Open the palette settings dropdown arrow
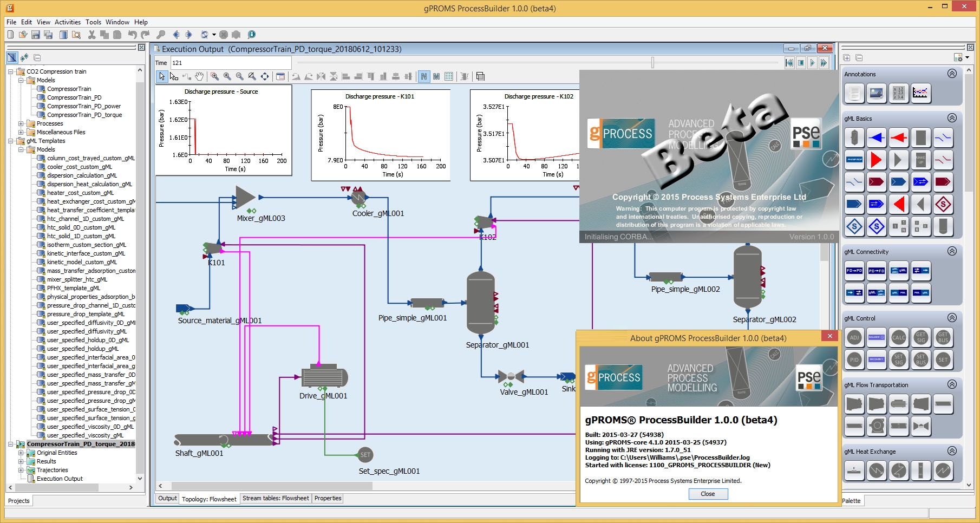Viewport: 980px width, 523px height. [x=967, y=57]
